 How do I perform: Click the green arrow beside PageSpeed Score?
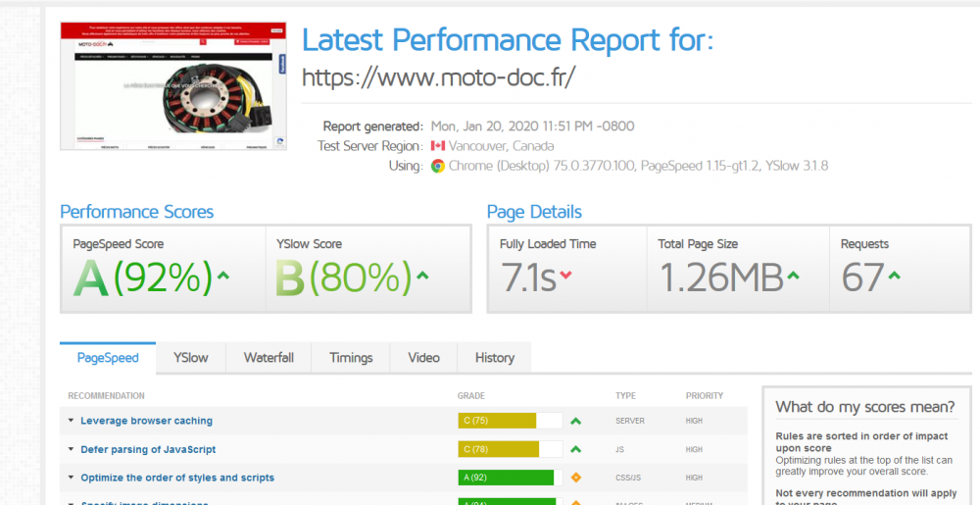(x=222, y=275)
